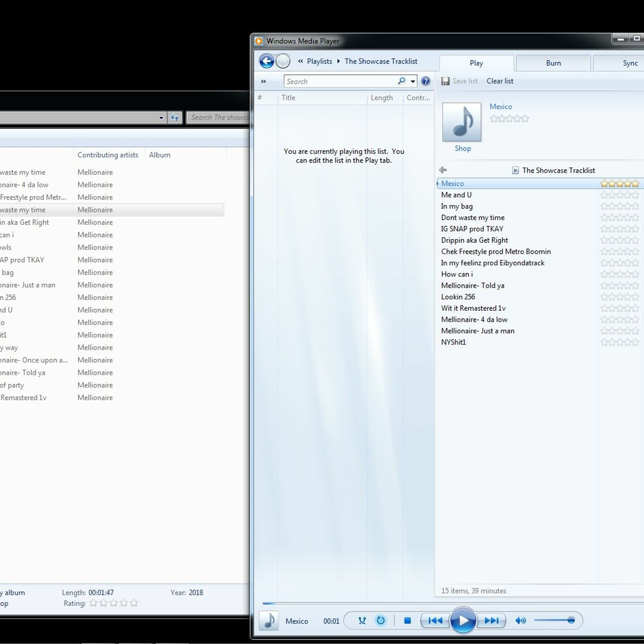The image size is (644, 644).
Task: Click the Mexico title link near album art
Action: tap(501, 107)
